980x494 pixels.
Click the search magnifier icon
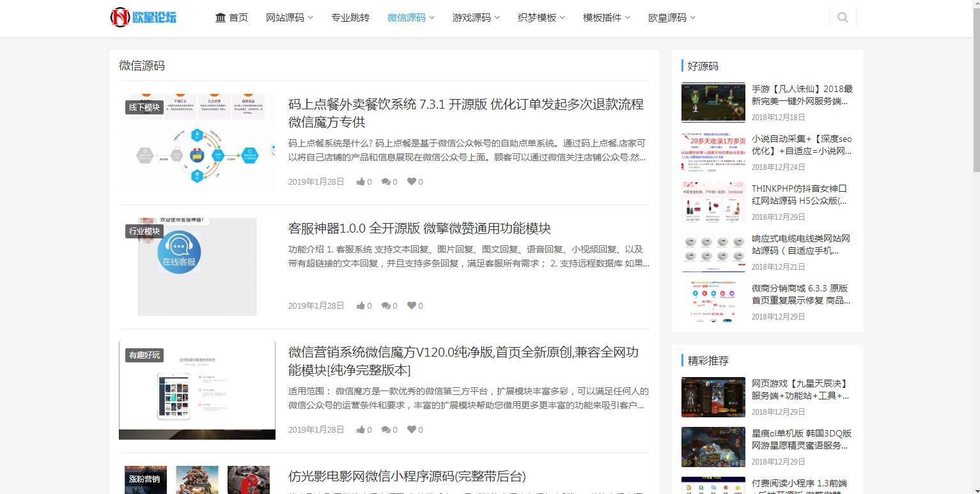click(843, 17)
